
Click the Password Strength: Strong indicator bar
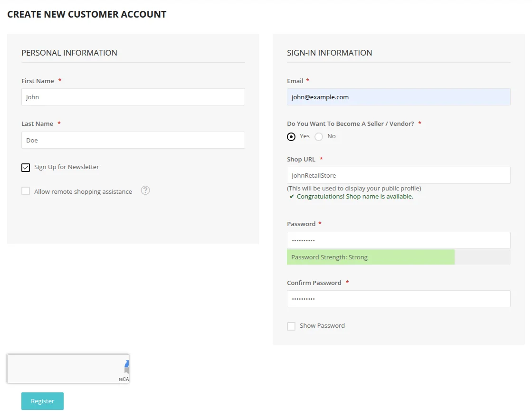tap(370, 257)
